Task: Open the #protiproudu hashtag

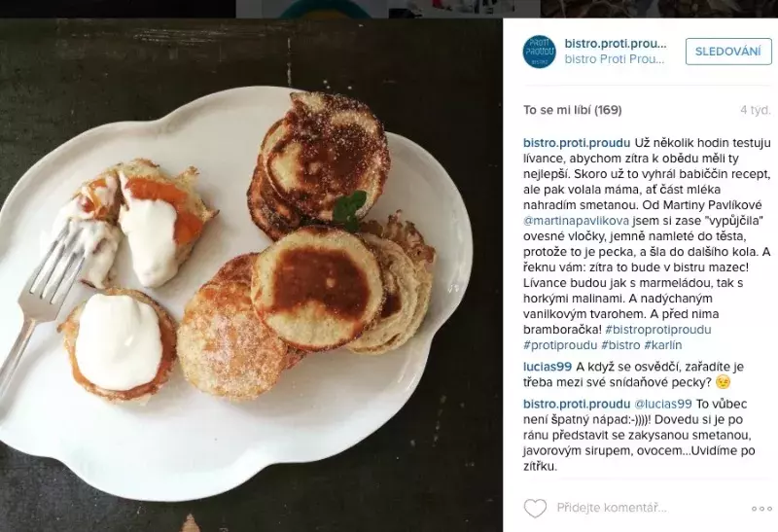Action: coord(560,345)
